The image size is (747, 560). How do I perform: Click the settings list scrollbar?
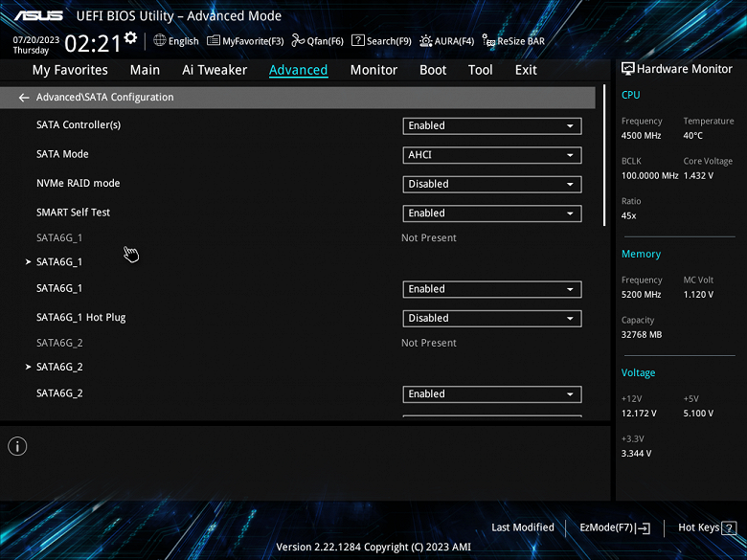point(604,155)
